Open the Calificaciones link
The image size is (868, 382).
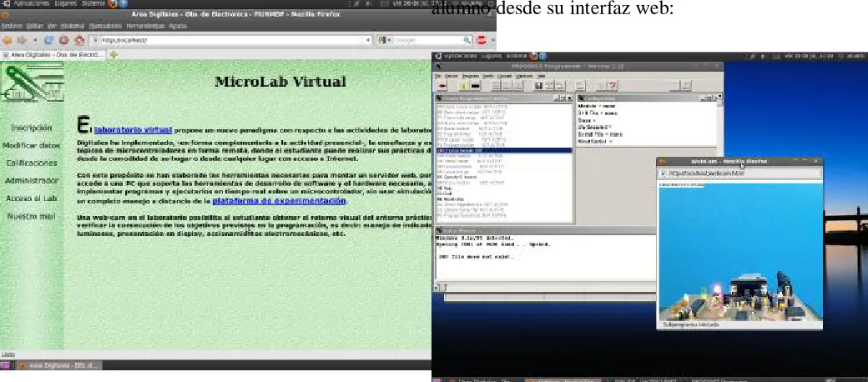tap(32, 163)
